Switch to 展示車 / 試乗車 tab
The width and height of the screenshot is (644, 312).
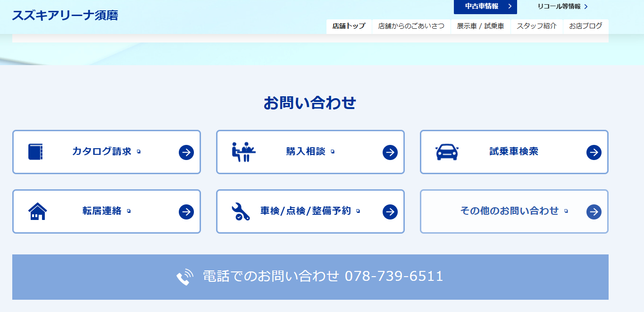(x=480, y=26)
